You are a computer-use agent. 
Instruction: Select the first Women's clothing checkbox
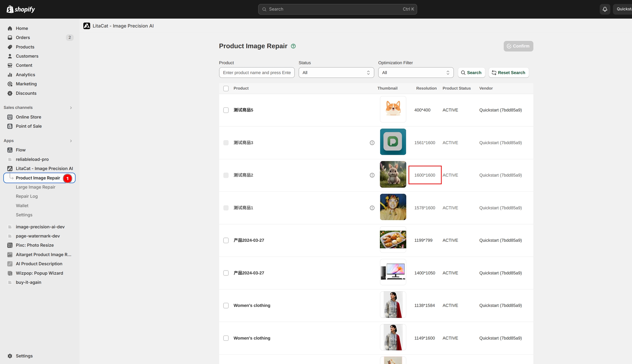(x=226, y=305)
